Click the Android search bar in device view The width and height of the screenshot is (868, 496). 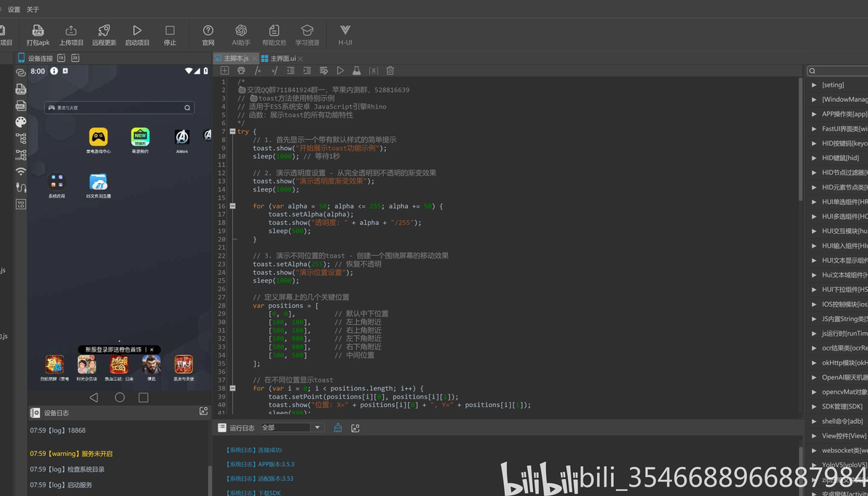click(119, 108)
